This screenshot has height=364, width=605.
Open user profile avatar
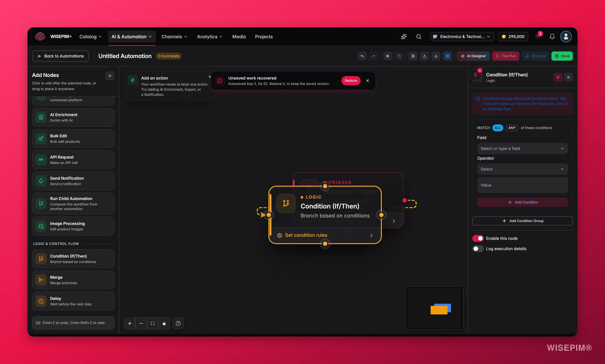pos(566,37)
